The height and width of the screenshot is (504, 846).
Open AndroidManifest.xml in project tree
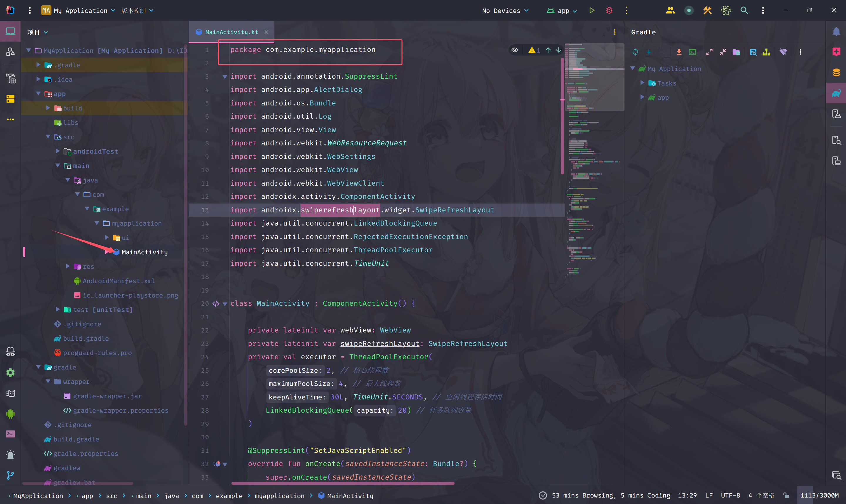[x=119, y=281]
